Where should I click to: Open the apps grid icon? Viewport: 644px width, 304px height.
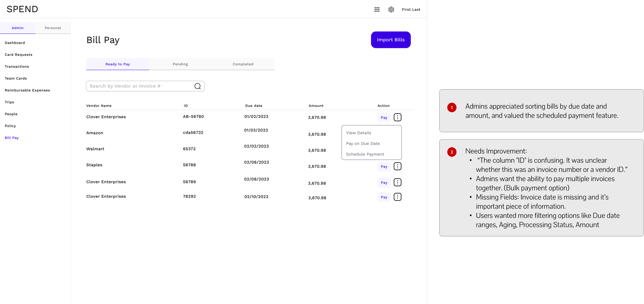click(x=377, y=10)
